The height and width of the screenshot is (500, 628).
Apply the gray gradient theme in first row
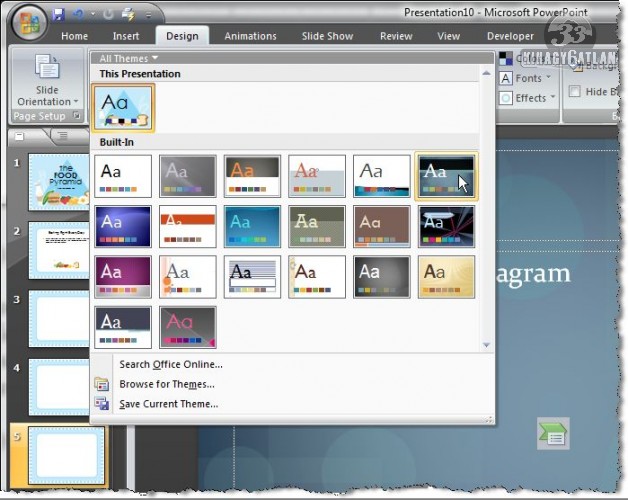click(187, 176)
